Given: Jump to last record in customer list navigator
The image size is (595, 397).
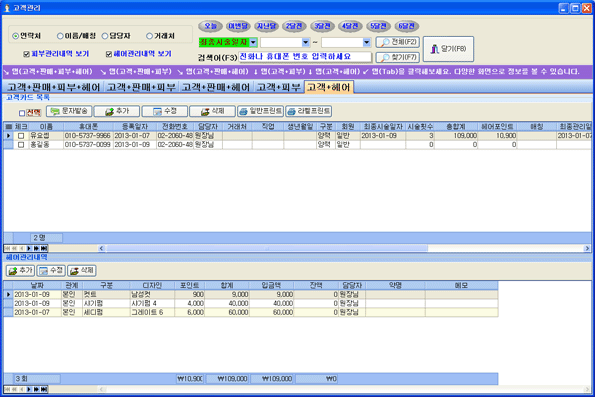Looking at the screenshot, I should 44,248.
